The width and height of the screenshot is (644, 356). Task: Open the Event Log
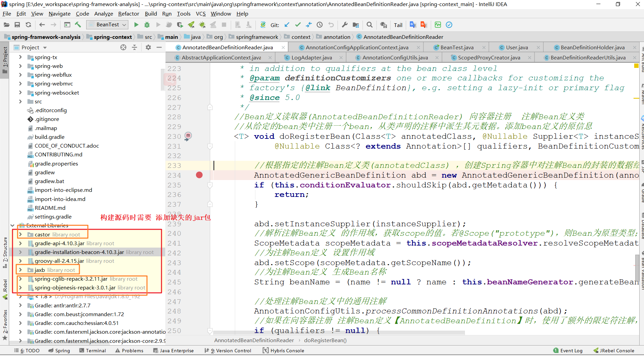568,351
